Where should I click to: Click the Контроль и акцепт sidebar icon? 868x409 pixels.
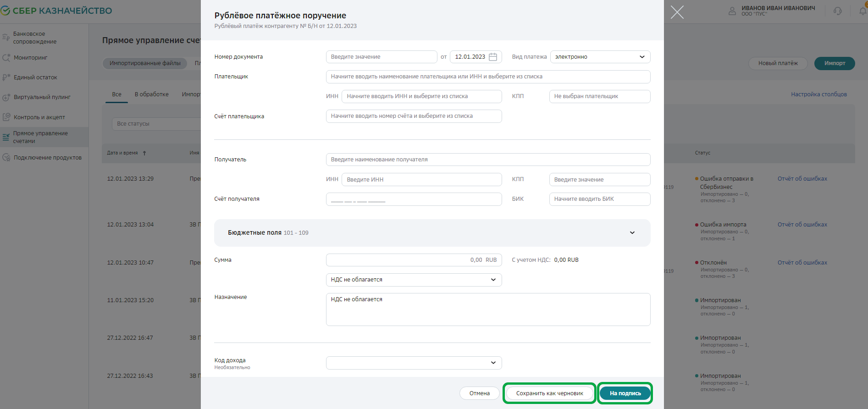click(x=6, y=117)
